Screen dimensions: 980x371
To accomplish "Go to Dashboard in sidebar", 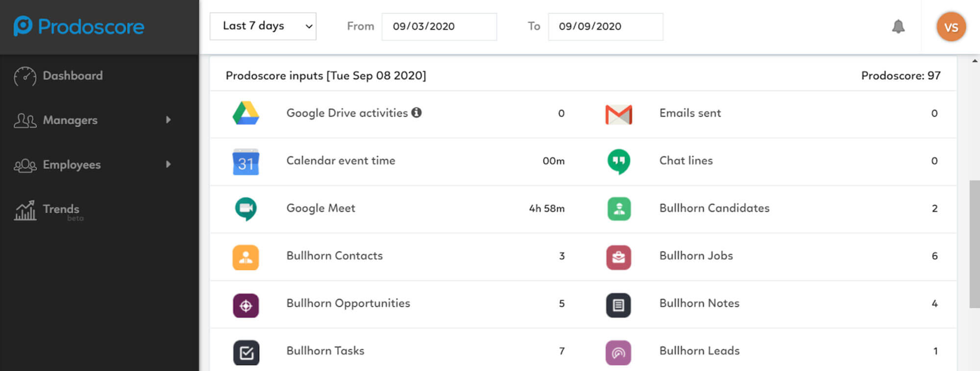I will [x=73, y=75].
